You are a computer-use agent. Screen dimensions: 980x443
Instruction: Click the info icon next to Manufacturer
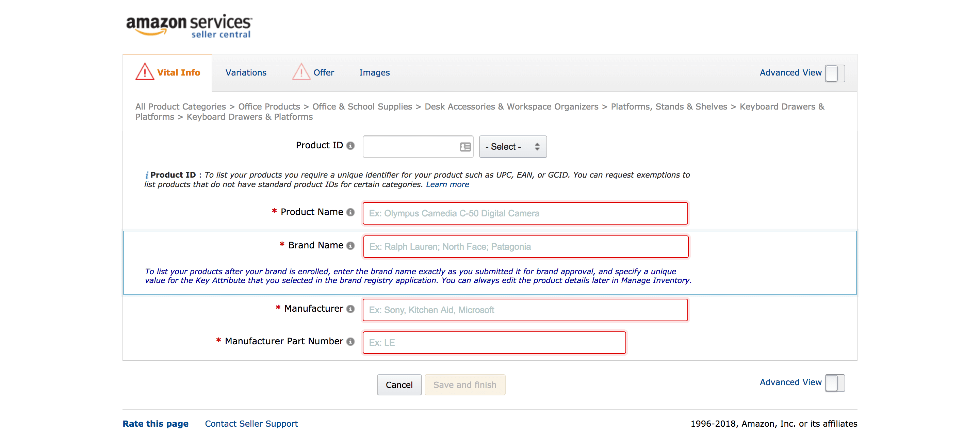[x=350, y=309]
